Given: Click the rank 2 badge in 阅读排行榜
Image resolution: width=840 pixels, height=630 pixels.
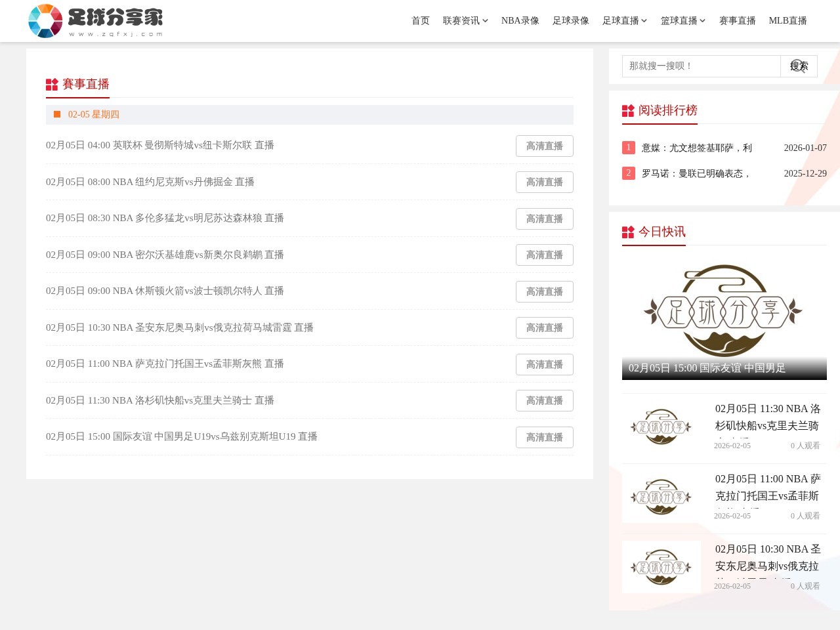Looking at the screenshot, I should pos(629,173).
